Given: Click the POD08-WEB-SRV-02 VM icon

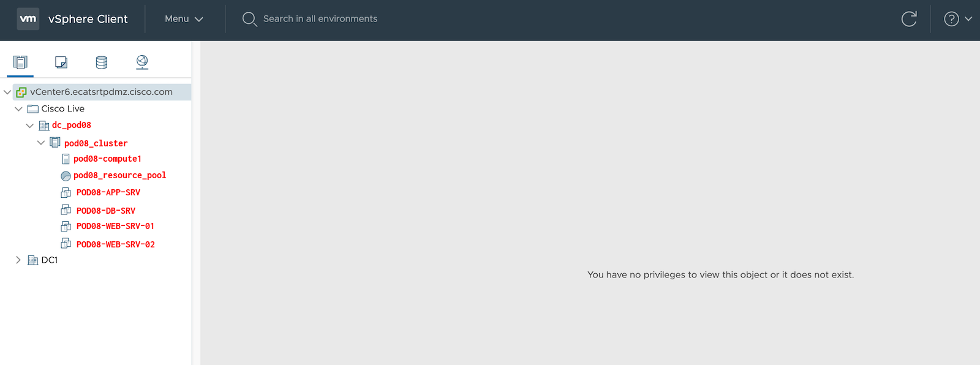Looking at the screenshot, I should coord(66,244).
